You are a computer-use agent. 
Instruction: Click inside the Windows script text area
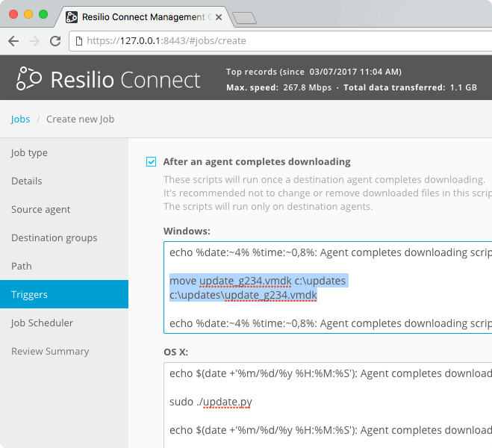[x=328, y=287]
